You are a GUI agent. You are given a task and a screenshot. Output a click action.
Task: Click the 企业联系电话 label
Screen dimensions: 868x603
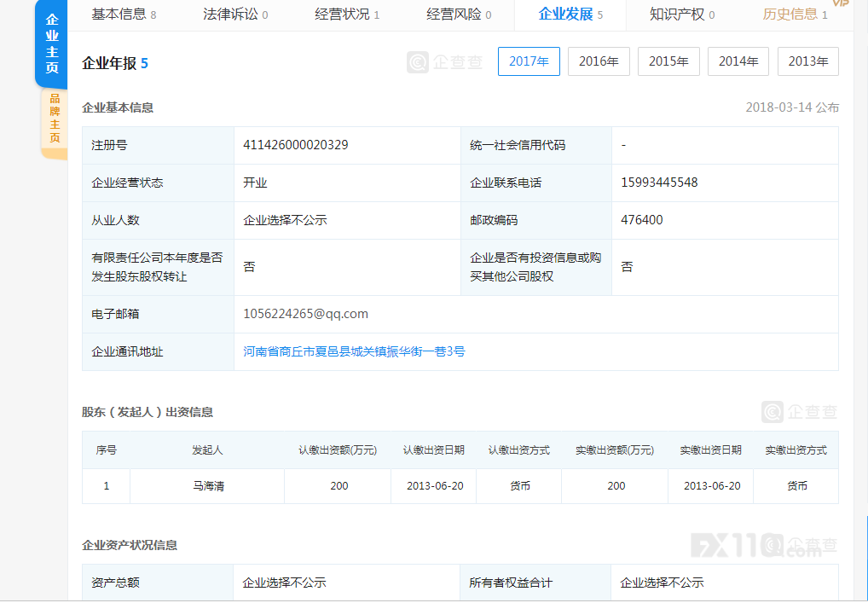(506, 183)
